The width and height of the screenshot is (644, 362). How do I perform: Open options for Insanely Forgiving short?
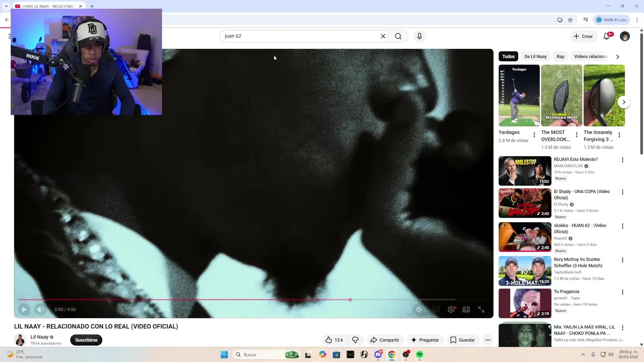point(619,135)
